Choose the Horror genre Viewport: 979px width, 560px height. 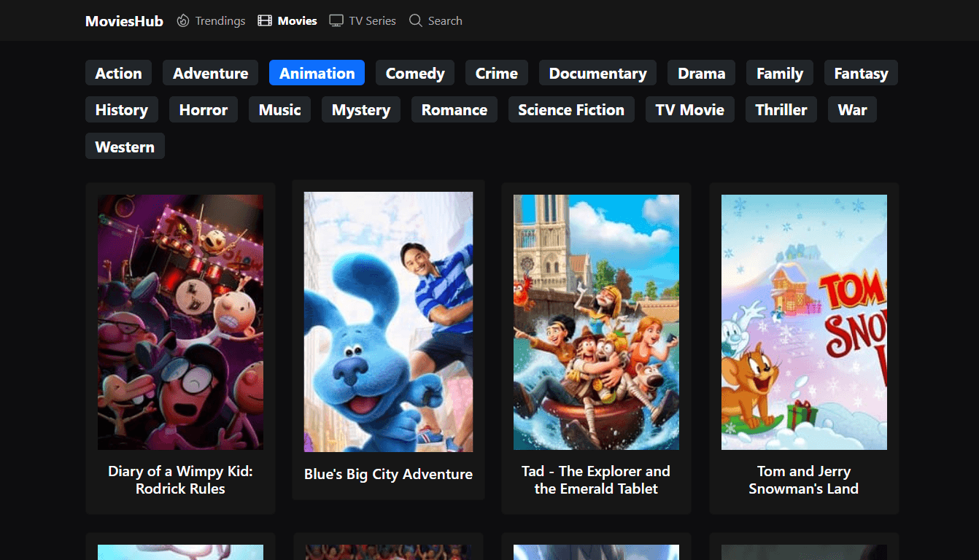click(204, 109)
